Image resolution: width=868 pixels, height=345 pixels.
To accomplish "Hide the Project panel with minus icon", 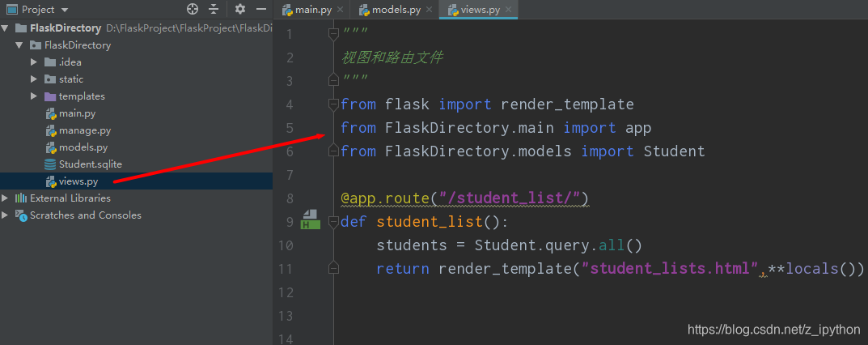I will pyautogui.click(x=261, y=9).
